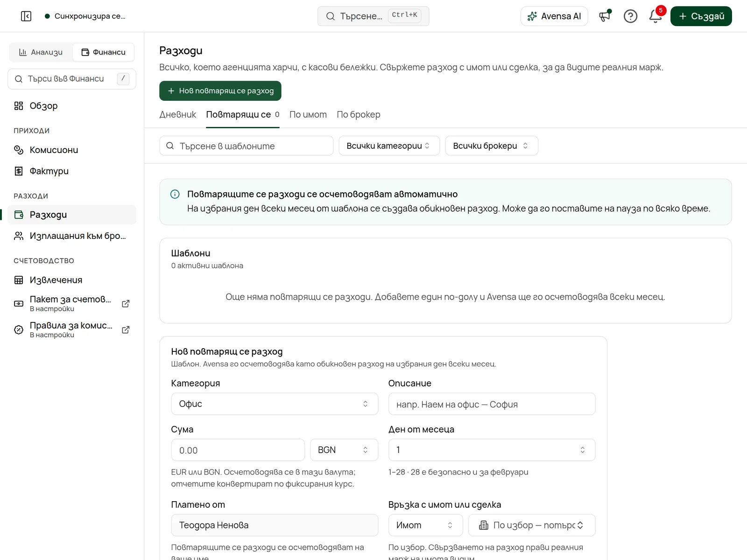
Task: Switch to the Дневник tab
Action: tap(178, 115)
